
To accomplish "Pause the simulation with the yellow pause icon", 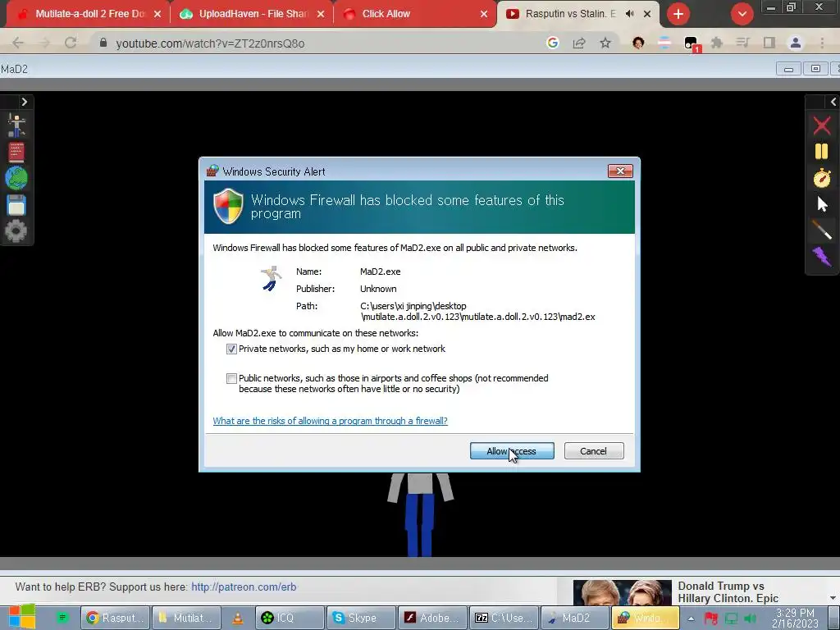I will [822, 152].
